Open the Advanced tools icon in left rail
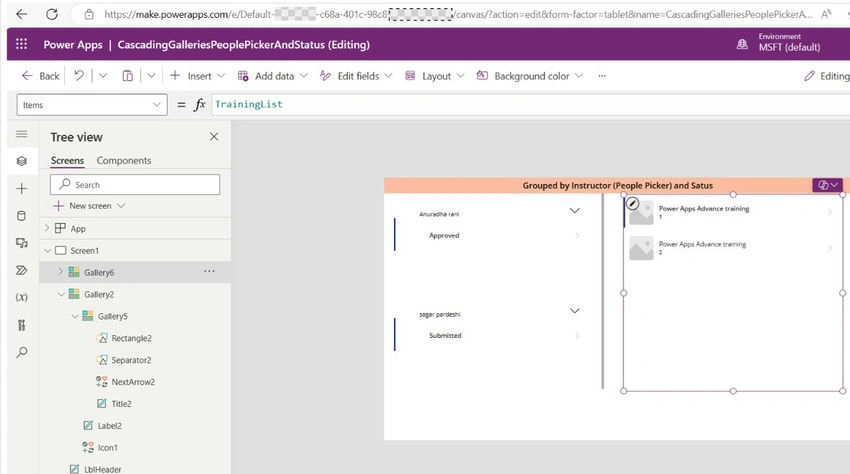This screenshot has width=850, height=474. pos(22,325)
